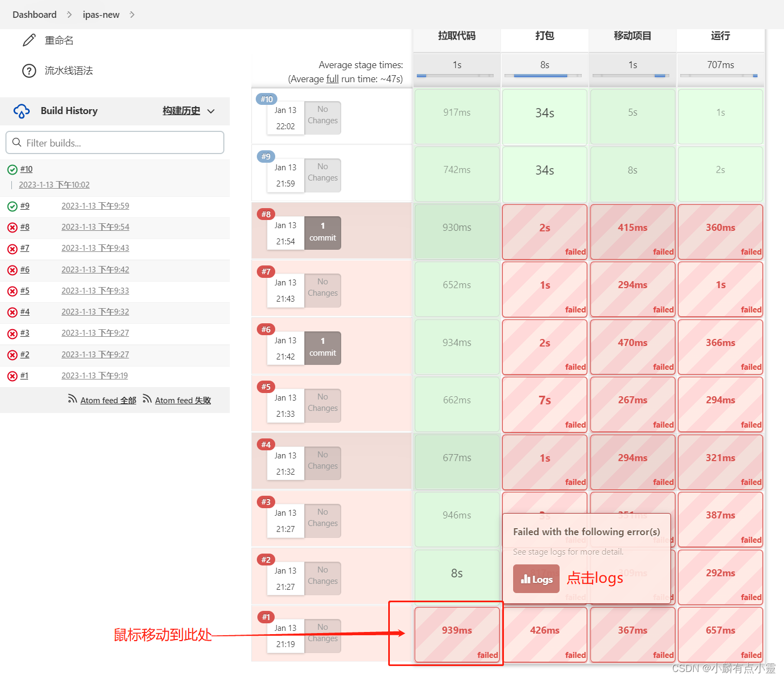Image resolution: width=784 pixels, height=679 pixels.
Task: Click the #8 build badge in stage view
Action: (x=265, y=214)
